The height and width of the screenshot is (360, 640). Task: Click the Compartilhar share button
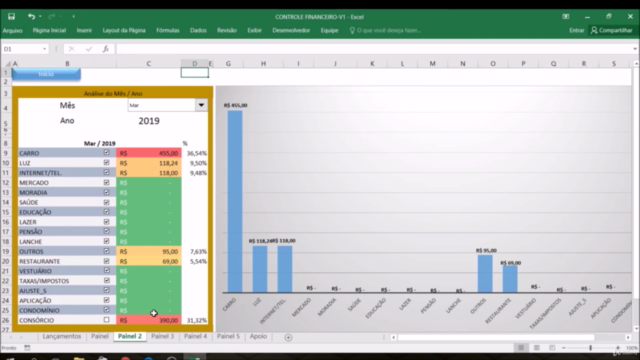[x=611, y=30]
